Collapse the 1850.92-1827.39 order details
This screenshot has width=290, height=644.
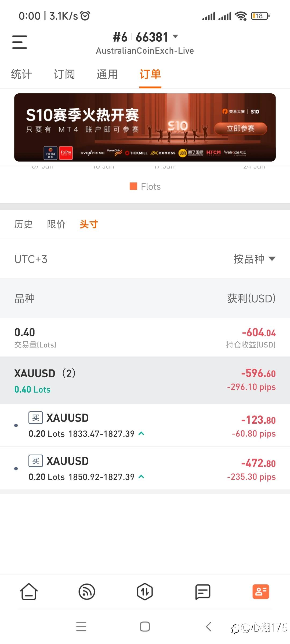pyautogui.click(x=141, y=477)
